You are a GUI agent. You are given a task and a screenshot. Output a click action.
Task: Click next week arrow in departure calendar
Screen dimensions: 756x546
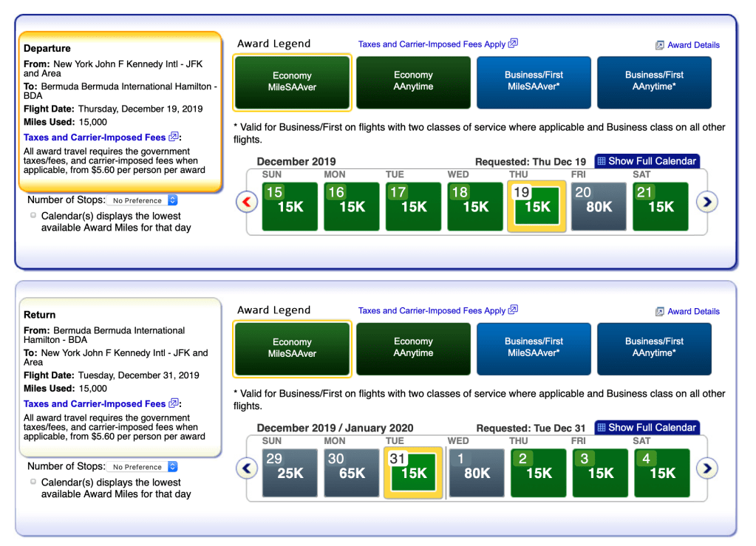(x=707, y=202)
